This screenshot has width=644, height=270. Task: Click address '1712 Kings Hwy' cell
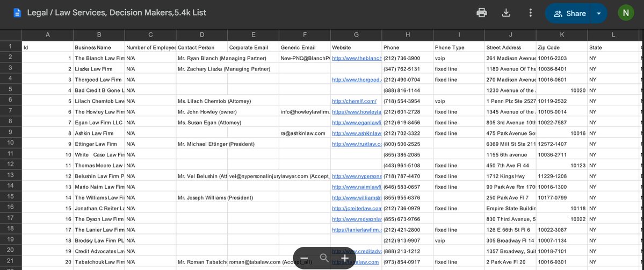(x=510, y=176)
